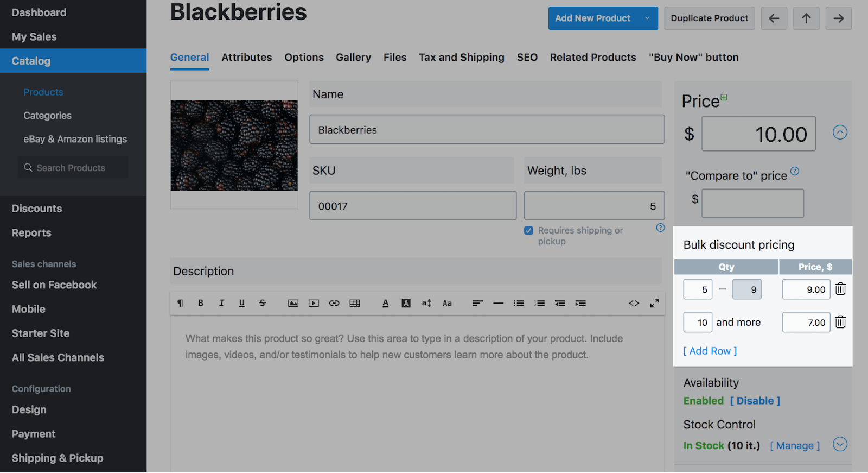Open the text color picker in editor
The width and height of the screenshot is (868, 473).
click(x=386, y=303)
